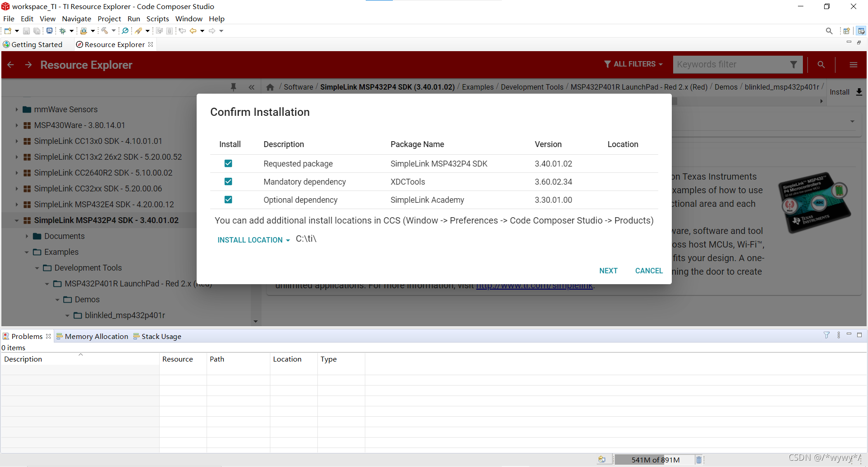Image resolution: width=868 pixels, height=467 pixels.
Task: Click the Last Edit Location toolbar icon
Action: [x=182, y=31]
